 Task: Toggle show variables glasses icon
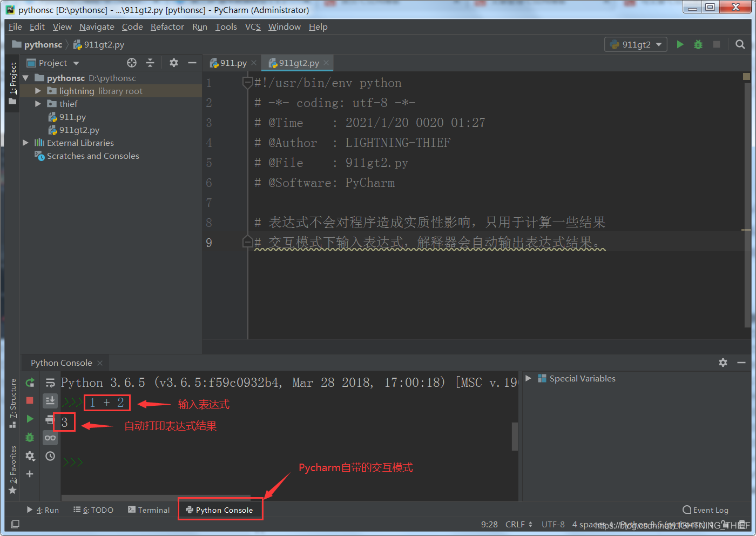(x=50, y=438)
